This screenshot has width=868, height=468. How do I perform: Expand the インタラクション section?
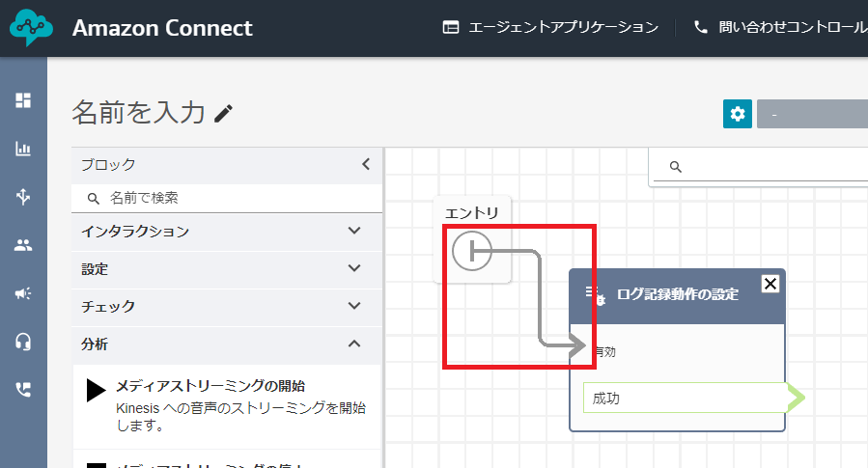(227, 232)
